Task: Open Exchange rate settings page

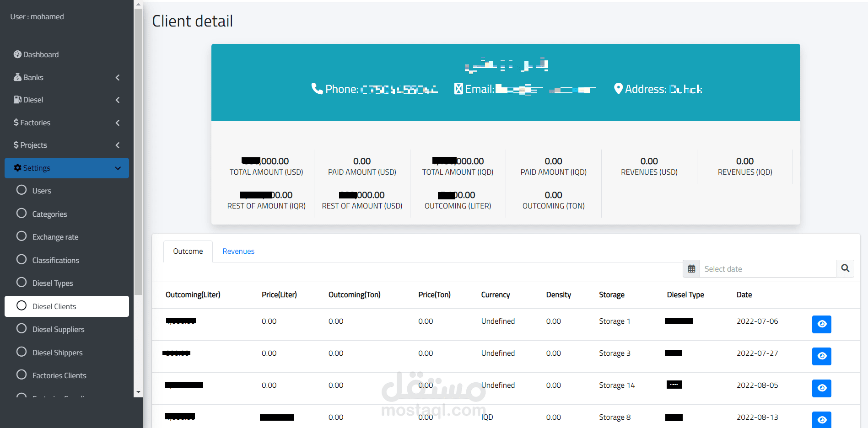Action: click(67, 237)
